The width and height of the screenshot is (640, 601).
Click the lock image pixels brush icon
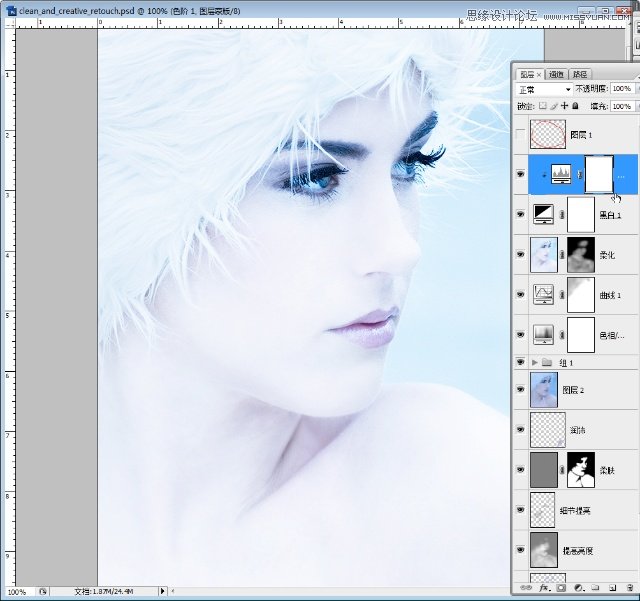553,106
